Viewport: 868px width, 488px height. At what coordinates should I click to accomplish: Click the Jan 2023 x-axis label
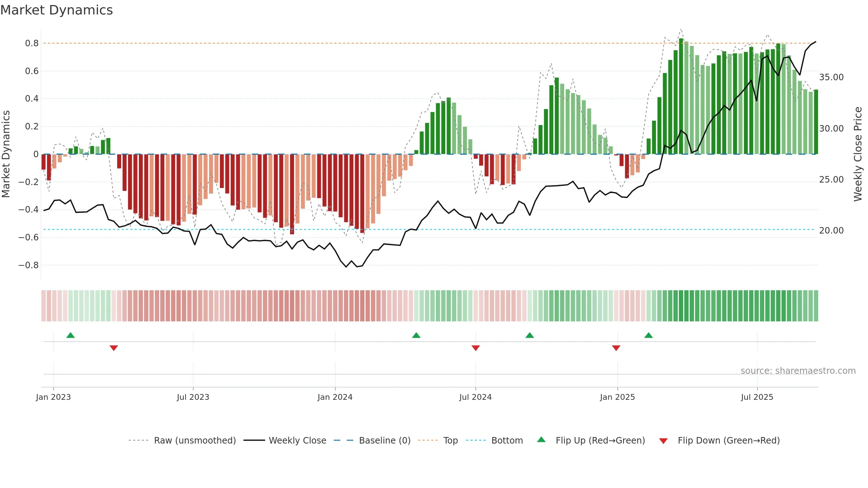(x=54, y=397)
